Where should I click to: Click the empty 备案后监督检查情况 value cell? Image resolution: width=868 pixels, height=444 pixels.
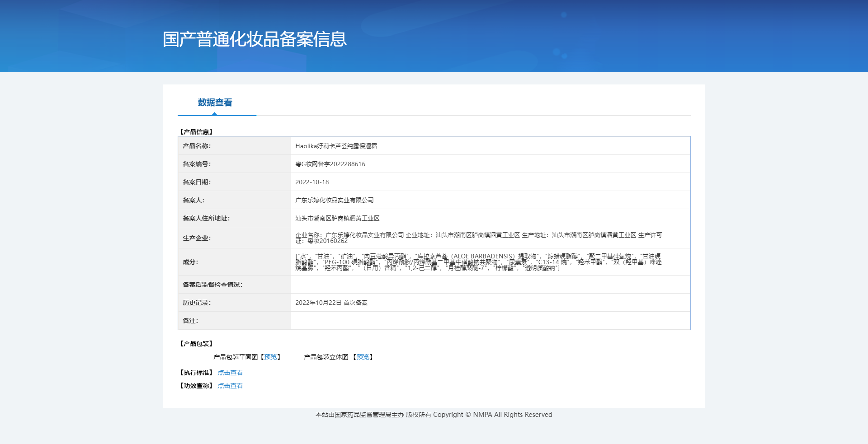coord(490,285)
